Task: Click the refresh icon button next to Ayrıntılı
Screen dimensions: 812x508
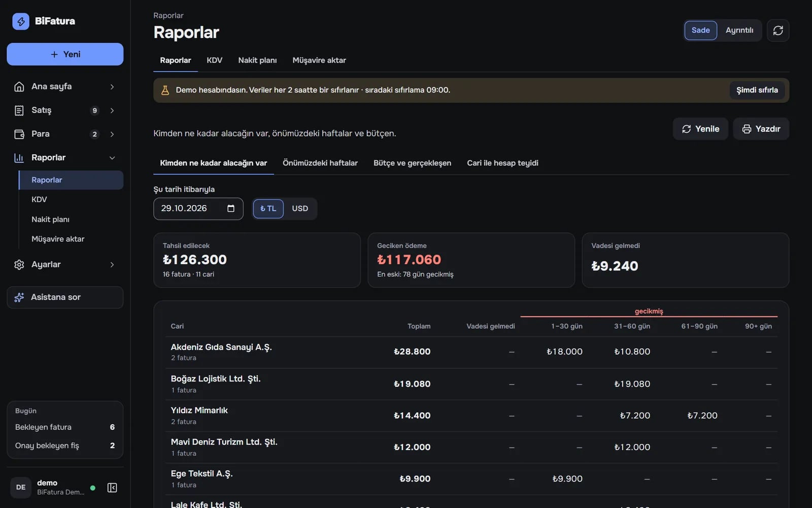Action: click(778, 30)
